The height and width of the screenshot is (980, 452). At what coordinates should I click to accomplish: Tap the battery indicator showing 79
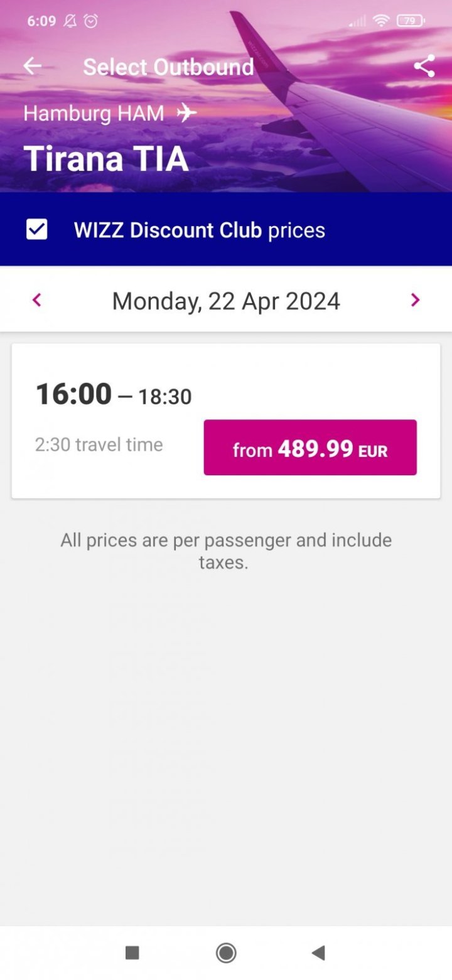coord(411,21)
